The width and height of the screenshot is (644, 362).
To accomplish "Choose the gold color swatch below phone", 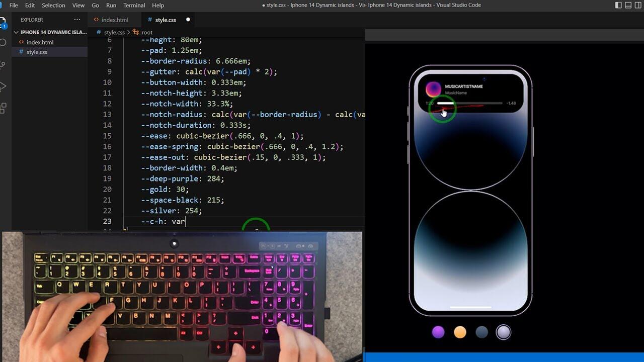I will pos(460,332).
